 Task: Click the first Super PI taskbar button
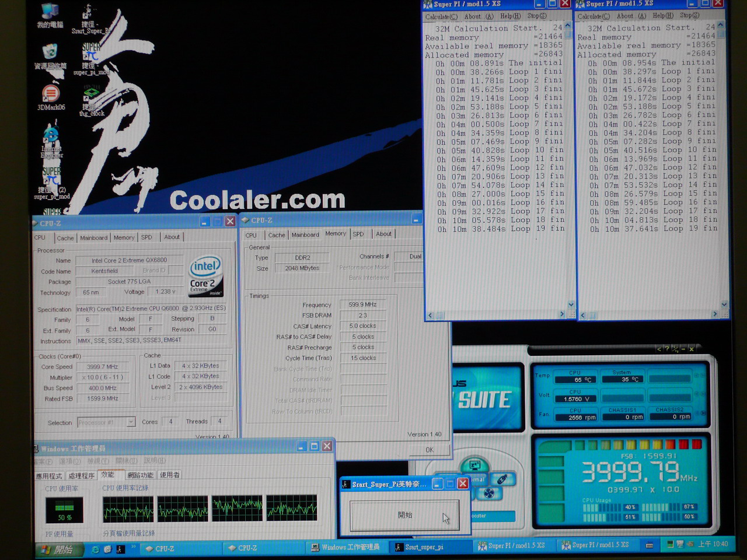click(513, 546)
